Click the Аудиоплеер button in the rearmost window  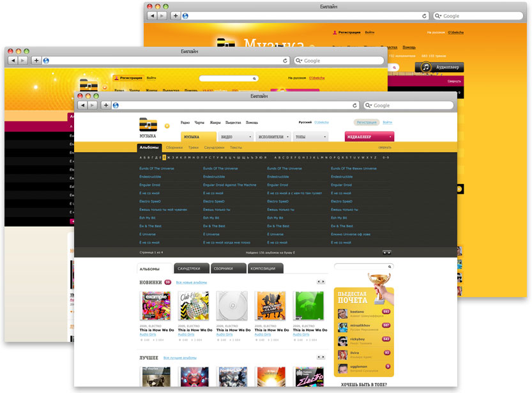pos(439,67)
